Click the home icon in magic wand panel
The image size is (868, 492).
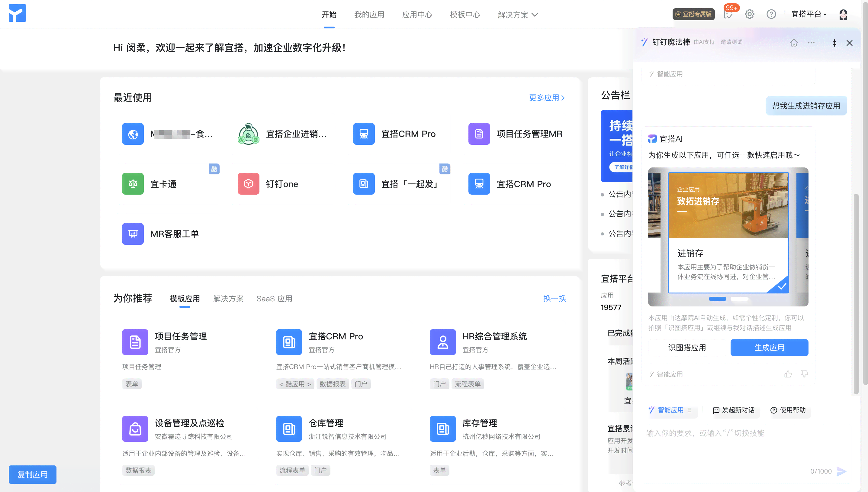point(794,43)
